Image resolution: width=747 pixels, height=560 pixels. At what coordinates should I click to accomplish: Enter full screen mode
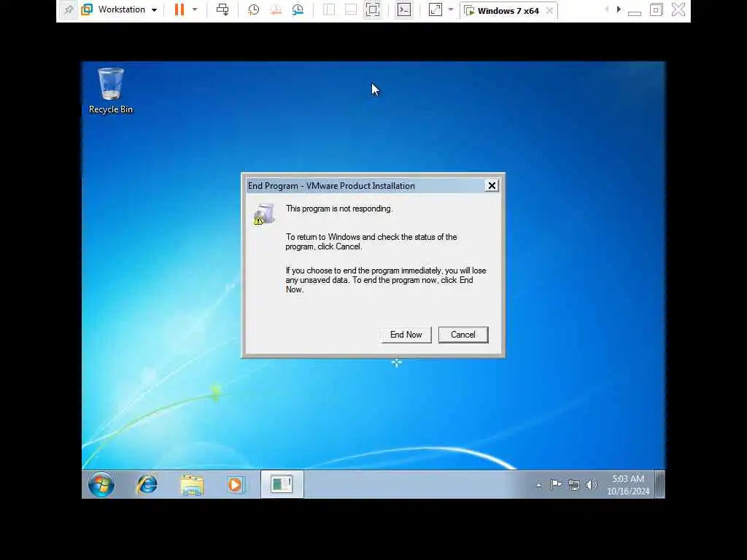[x=373, y=9]
